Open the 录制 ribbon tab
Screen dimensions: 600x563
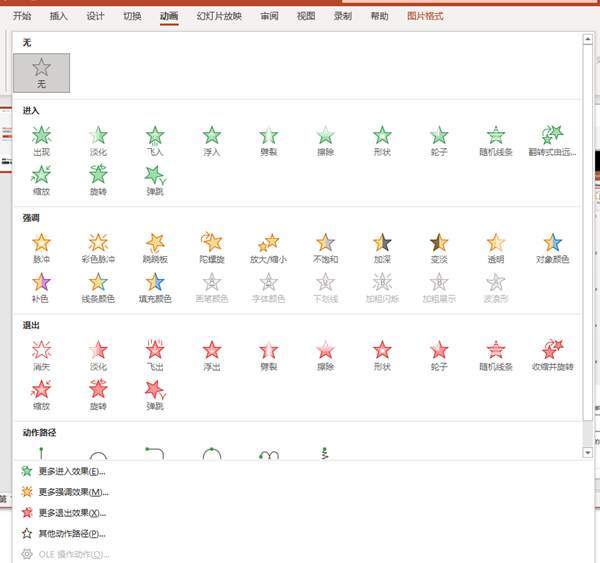[x=343, y=16]
